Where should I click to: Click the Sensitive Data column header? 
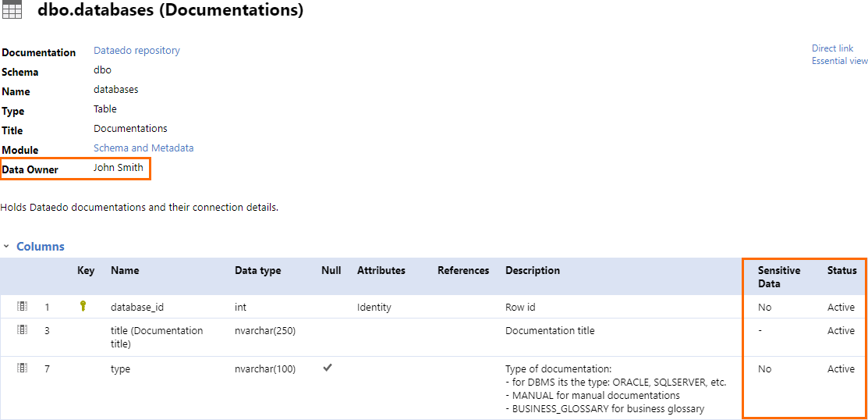pos(778,276)
